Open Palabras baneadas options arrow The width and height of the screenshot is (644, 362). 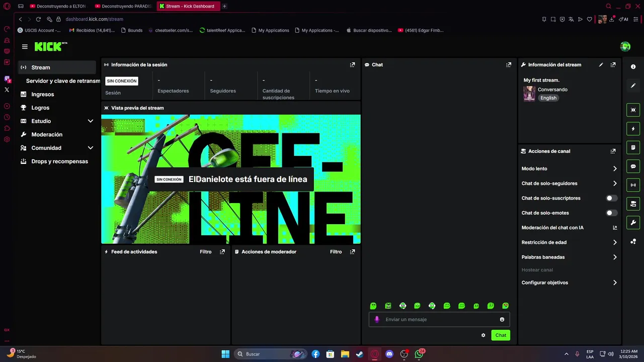[x=615, y=257]
